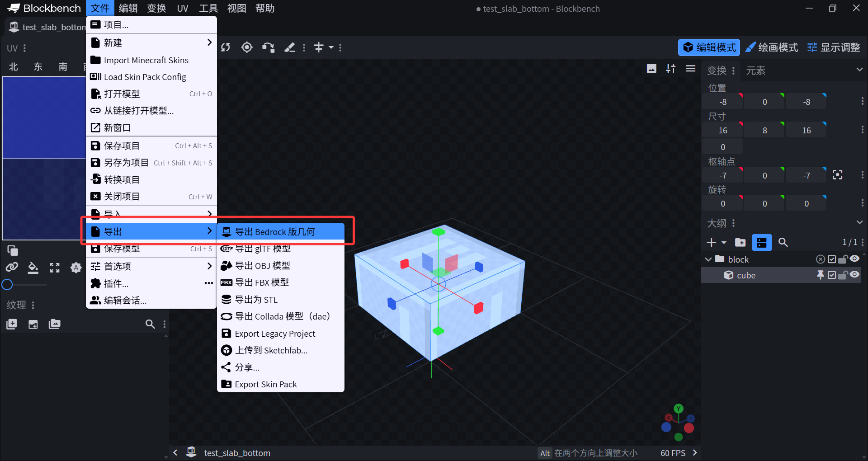
Task: Click the vertex snap tool icon
Action: click(269, 47)
